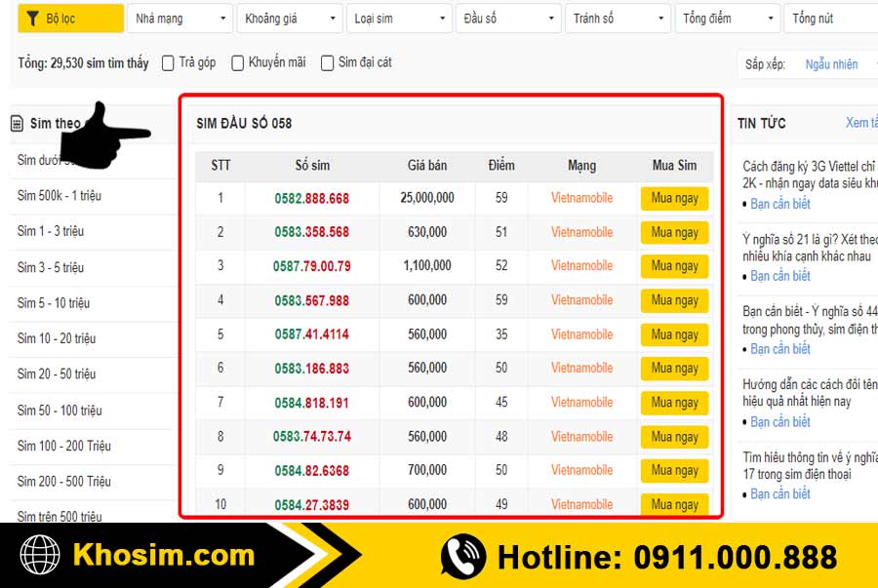Screen dimensions: 878x588
Task: Enable the Sim đại cát filter
Action: pyautogui.click(x=327, y=62)
